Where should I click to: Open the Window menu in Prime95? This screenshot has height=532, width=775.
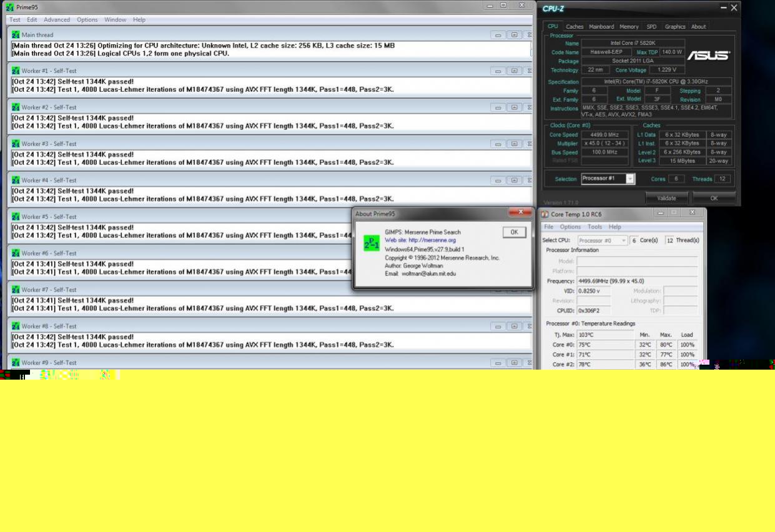[116, 19]
